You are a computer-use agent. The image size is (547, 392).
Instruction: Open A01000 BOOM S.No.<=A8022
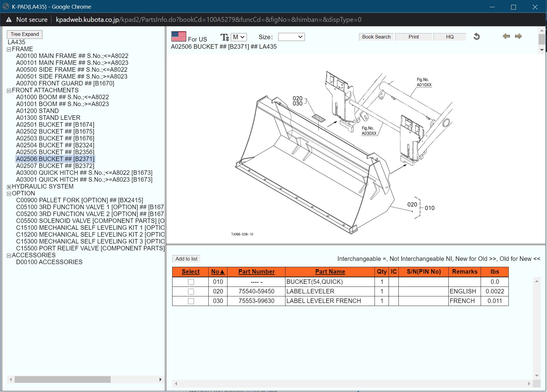click(x=62, y=97)
